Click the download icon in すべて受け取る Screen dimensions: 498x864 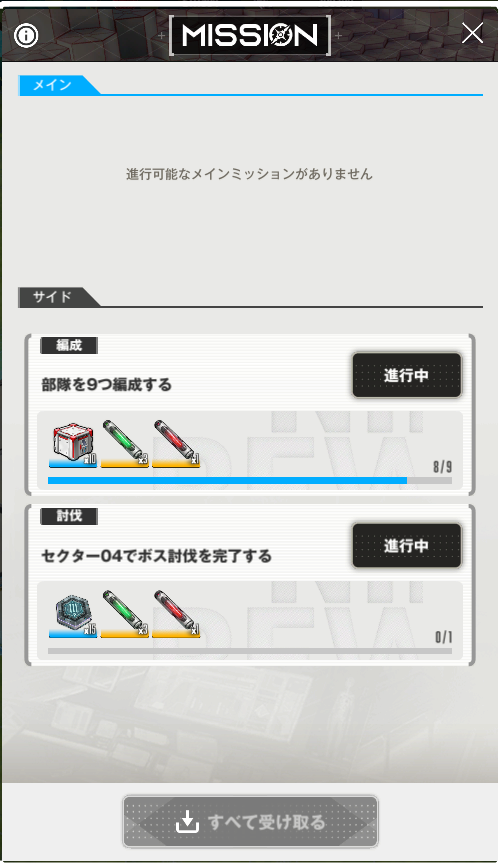point(187,822)
